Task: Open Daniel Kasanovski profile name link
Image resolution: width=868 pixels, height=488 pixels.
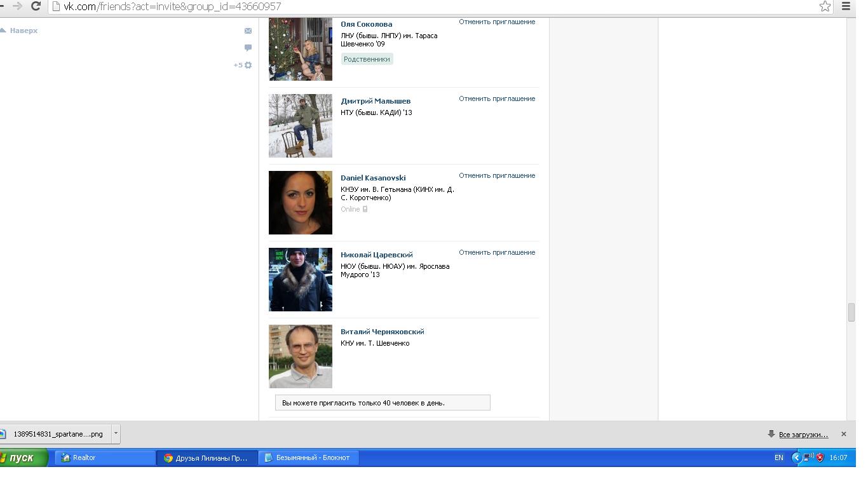Action: coord(373,178)
